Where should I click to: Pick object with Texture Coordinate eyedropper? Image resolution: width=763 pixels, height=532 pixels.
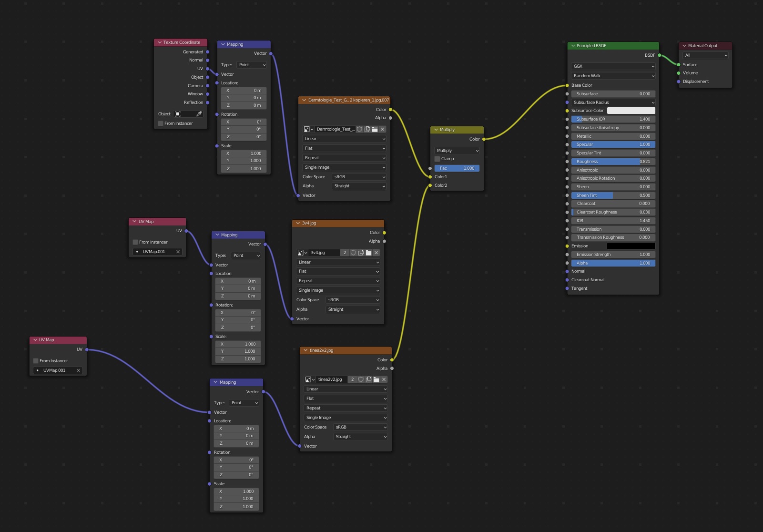pyautogui.click(x=199, y=114)
